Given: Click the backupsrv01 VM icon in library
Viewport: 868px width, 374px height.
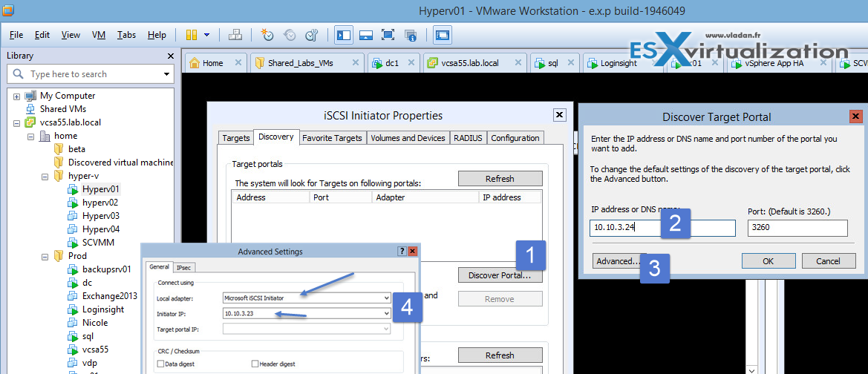Looking at the screenshot, I should (x=74, y=269).
